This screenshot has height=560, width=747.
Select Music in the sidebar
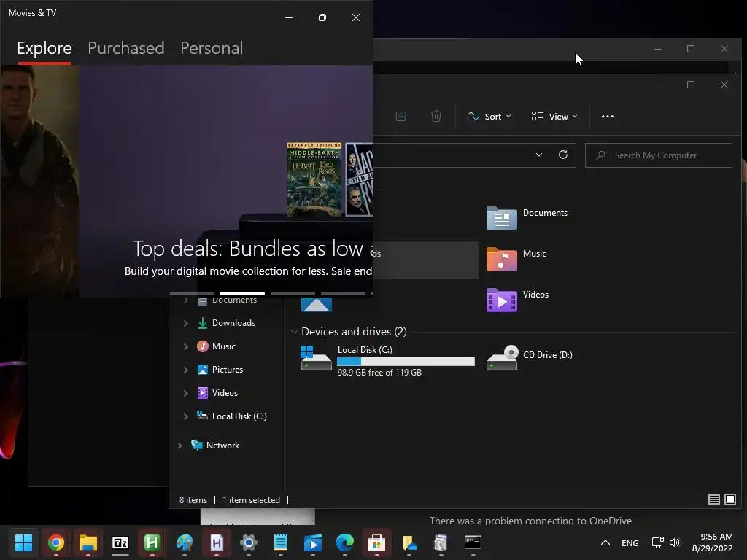click(217, 346)
